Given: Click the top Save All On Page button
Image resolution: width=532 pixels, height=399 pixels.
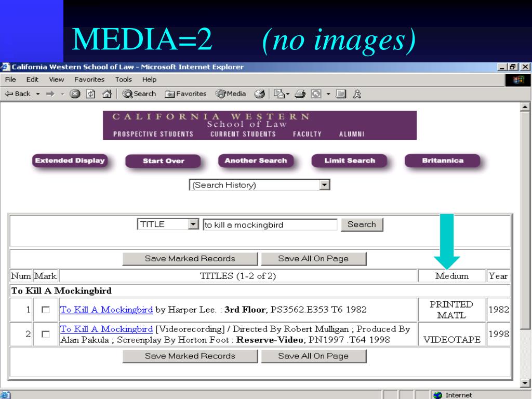Looking at the screenshot, I should click(313, 259).
